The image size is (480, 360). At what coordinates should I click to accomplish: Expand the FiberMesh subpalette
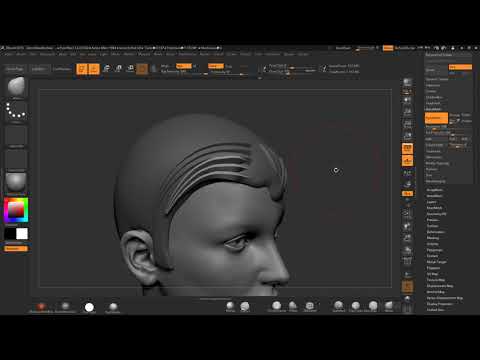point(434,208)
